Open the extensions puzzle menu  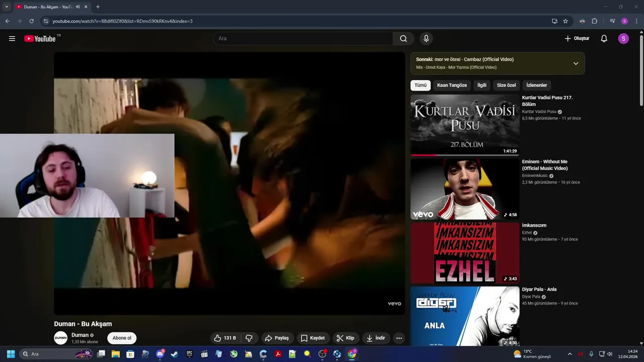(594, 21)
